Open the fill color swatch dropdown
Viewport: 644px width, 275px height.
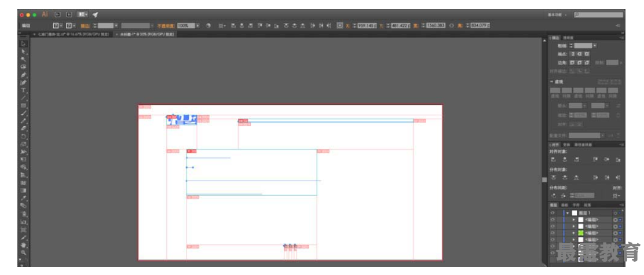pyautogui.click(x=60, y=25)
